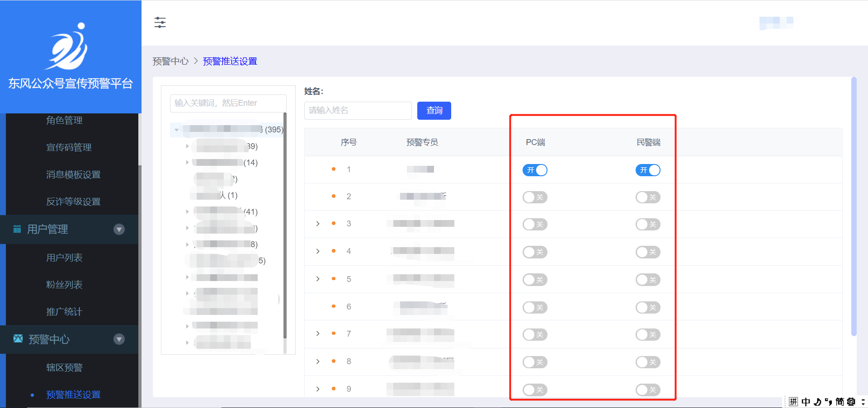Viewport: 868px width, 408px height.
Task: Click the 用户管理 circular arrow icon
Action: (x=119, y=230)
